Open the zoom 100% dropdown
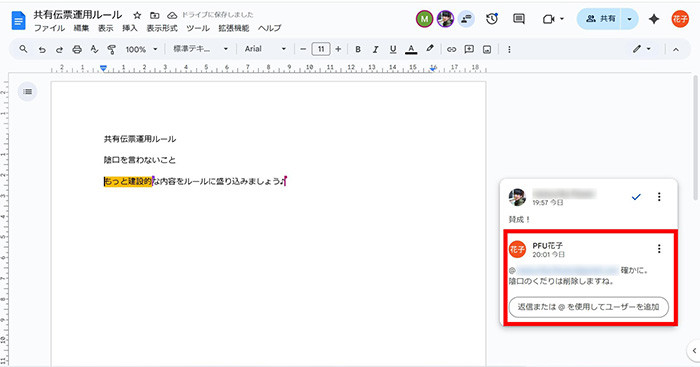 point(142,49)
